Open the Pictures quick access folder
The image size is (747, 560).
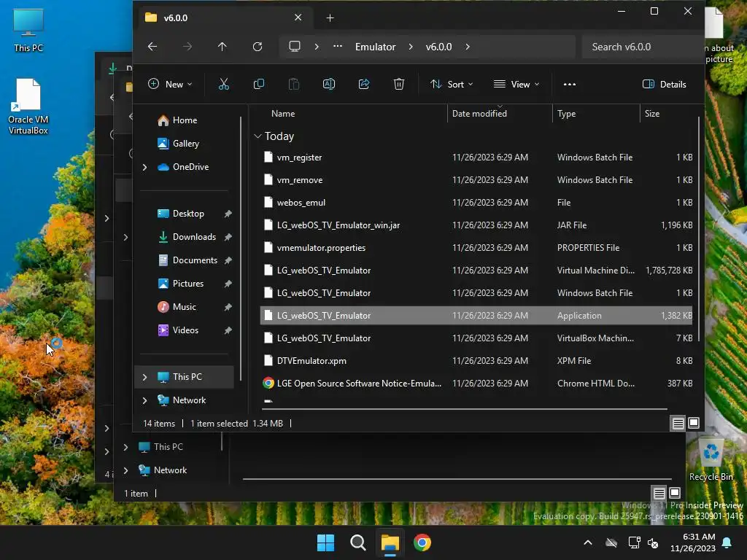point(187,284)
